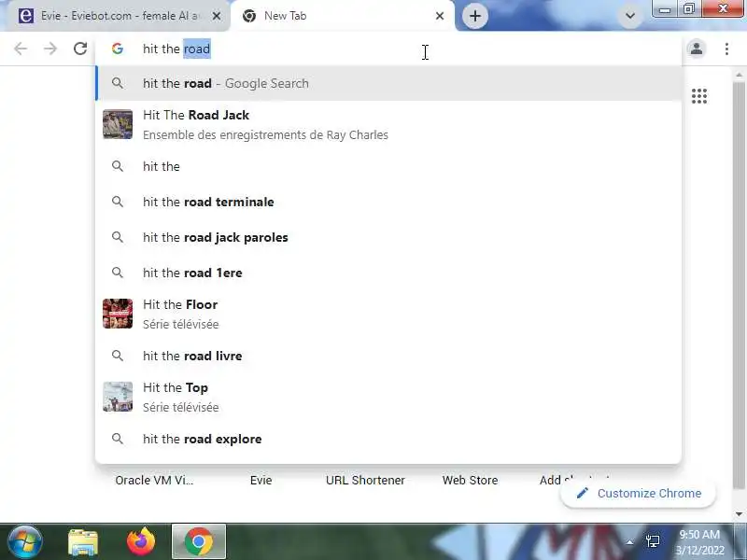Choose the 'Hit The Road Jack' suggestion
Viewport: 747px width, 560px height.
(388, 125)
